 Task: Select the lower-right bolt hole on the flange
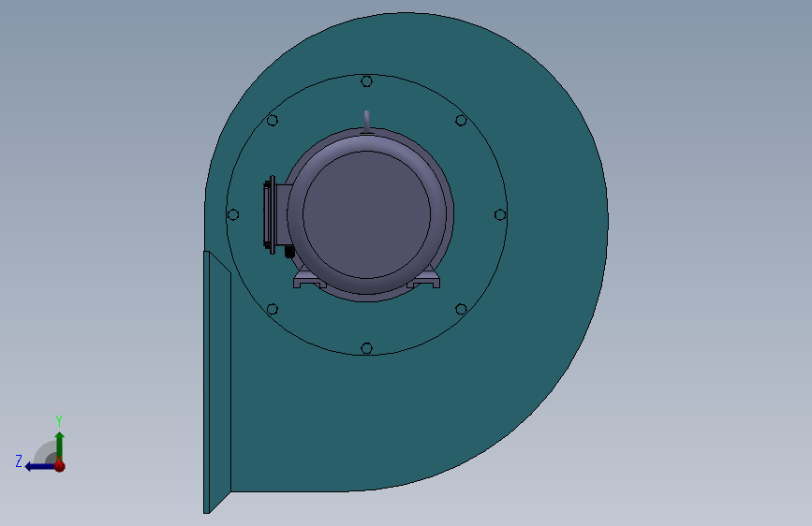click(x=461, y=309)
